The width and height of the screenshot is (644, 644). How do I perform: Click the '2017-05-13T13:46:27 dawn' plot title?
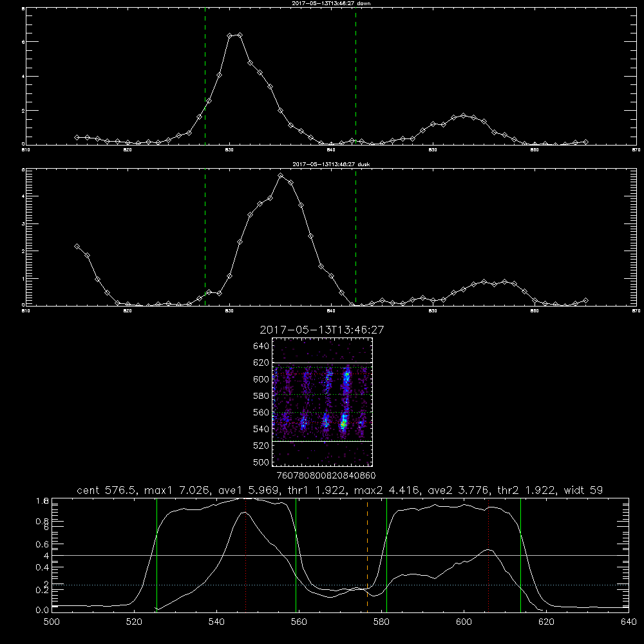click(331, 3)
